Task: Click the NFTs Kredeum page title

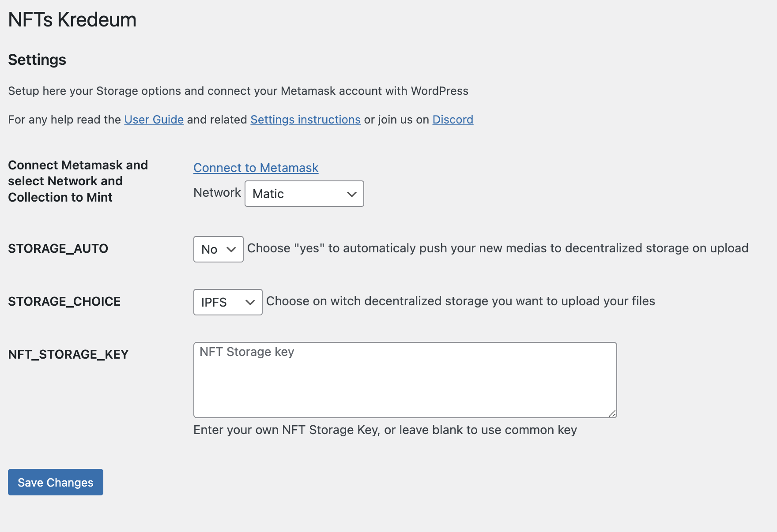Action: [x=72, y=20]
